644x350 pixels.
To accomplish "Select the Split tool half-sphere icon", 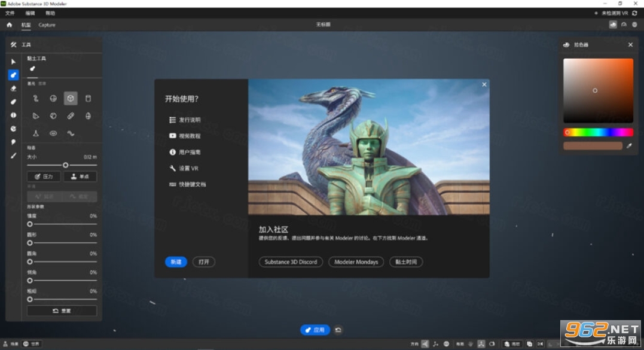I will (13, 115).
